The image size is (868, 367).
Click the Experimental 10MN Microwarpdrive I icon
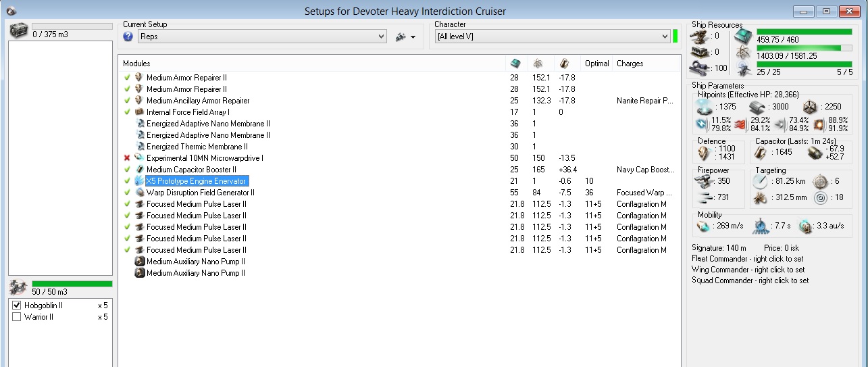140,158
